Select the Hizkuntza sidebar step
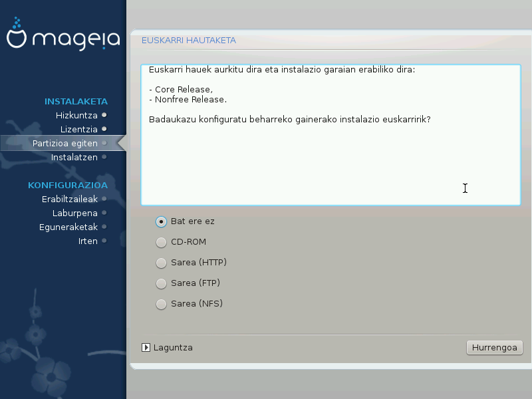 pyautogui.click(x=76, y=115)
